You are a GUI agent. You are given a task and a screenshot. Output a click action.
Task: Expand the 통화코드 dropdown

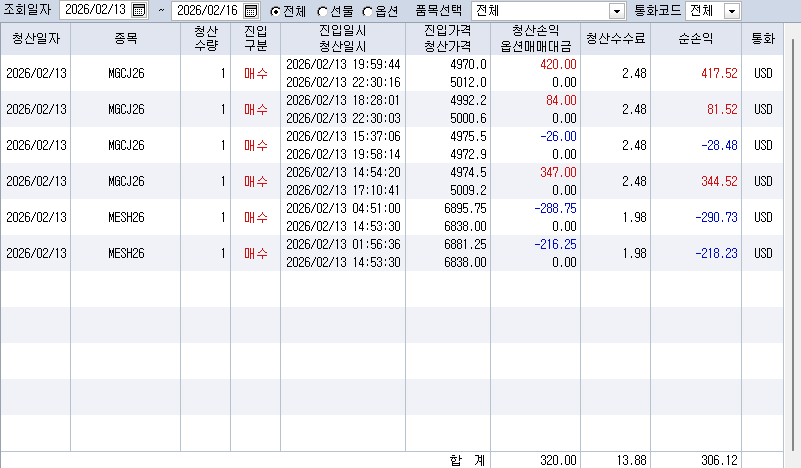coord(732,11)
